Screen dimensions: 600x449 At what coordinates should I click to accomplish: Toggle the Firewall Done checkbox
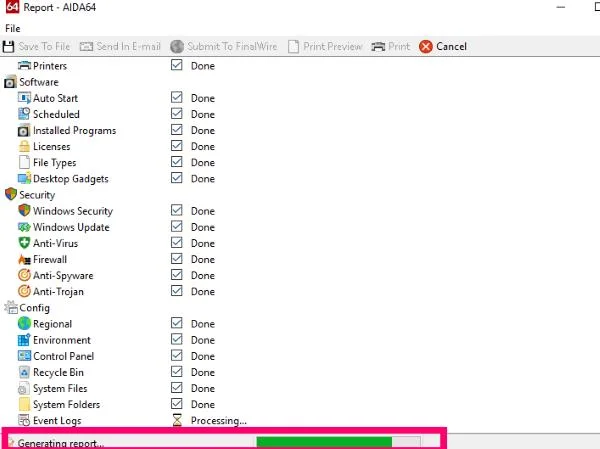click(x=177, y=258)
